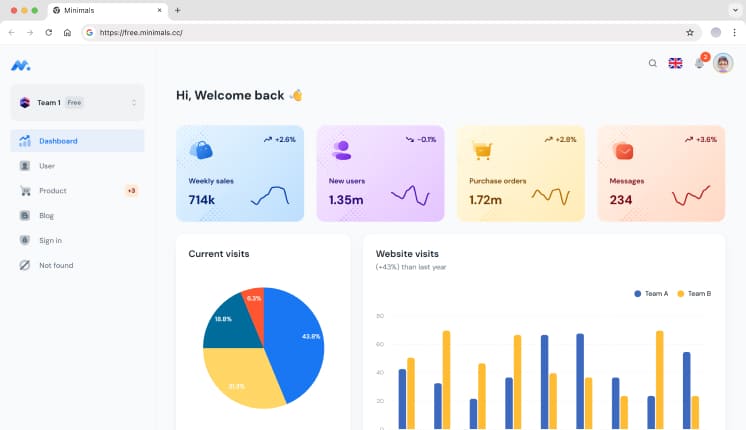Click the Messages envelope icon
This screenshot has width=746, height=430.
623,151
